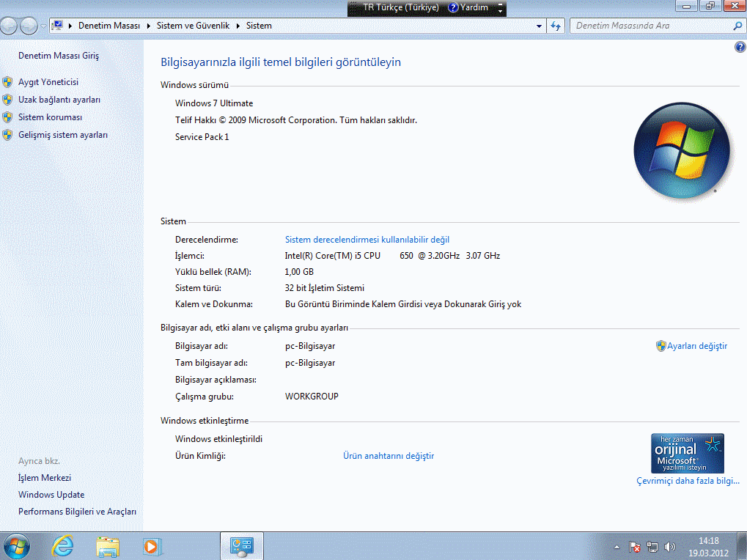Click Yardım on the language bar
747x560 pixels.
coord(468,7)
